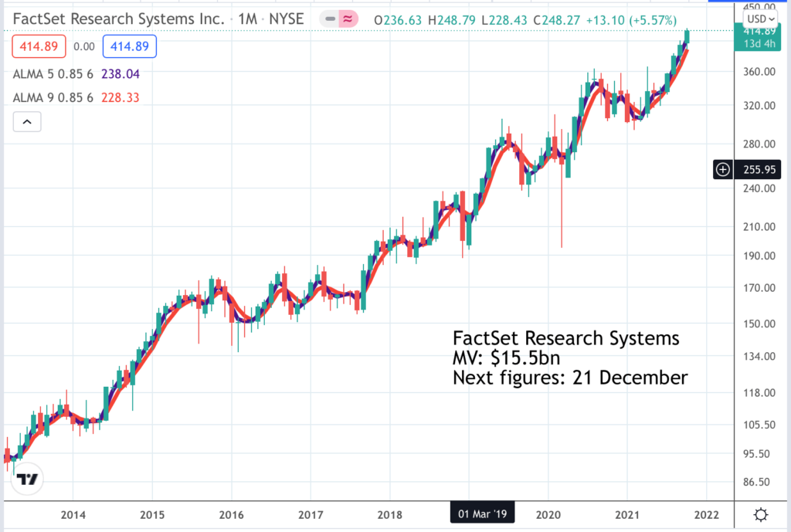Select the ALMA 9 0.85 6 indicator
The image size is (791, 532).
click(53, 97)
